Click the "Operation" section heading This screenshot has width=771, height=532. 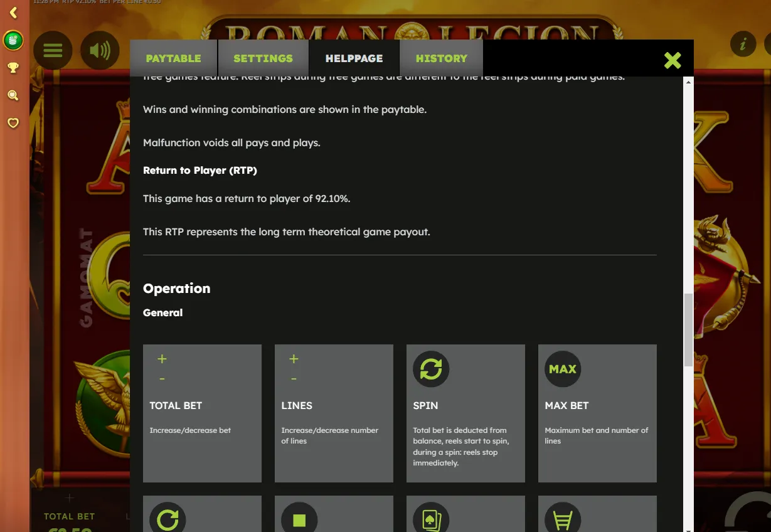pos(176,289)
